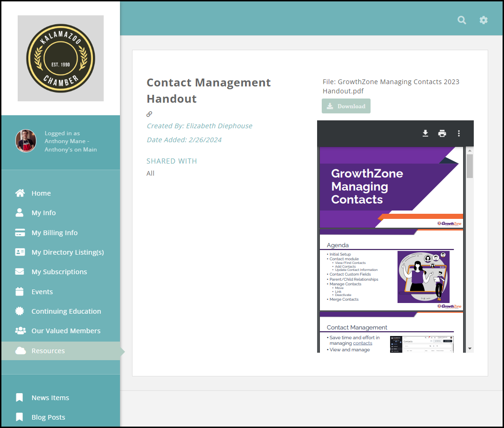Screen dimensions: 504x428
Task: Click the GrowthZone Managing Contacts slide
Action: point(391,187)
